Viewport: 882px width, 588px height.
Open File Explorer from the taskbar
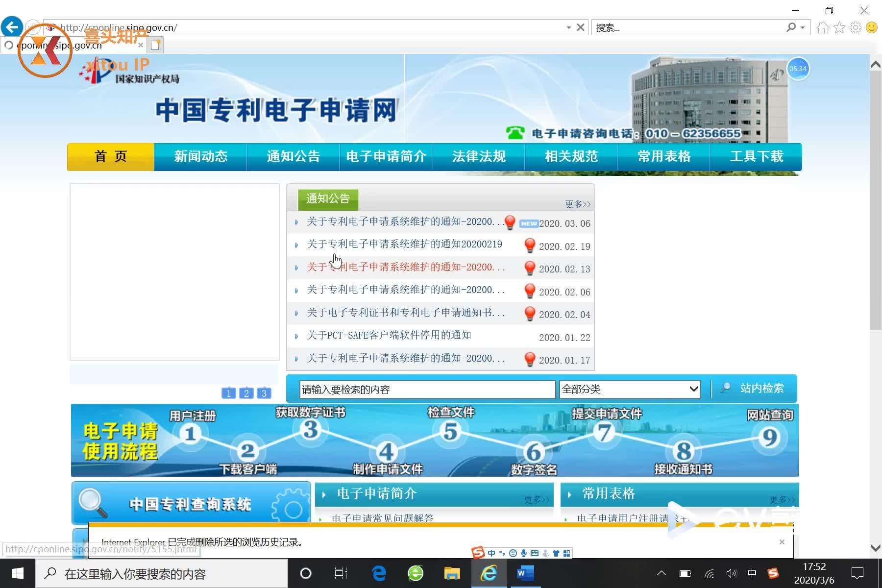pyautogui.click(x=452, y=573)
